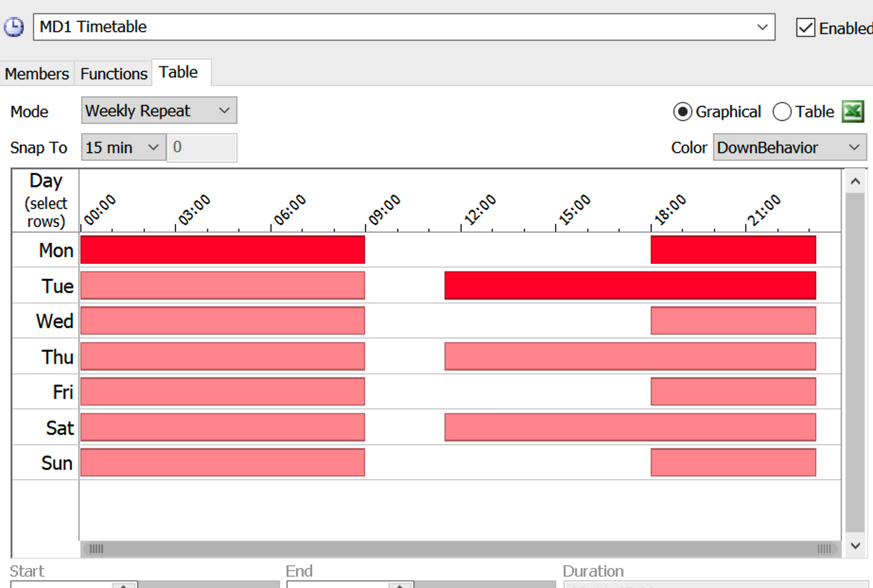Select the Graphical view radio button
This screenshot has height=588, width=873.
[682, 112]
